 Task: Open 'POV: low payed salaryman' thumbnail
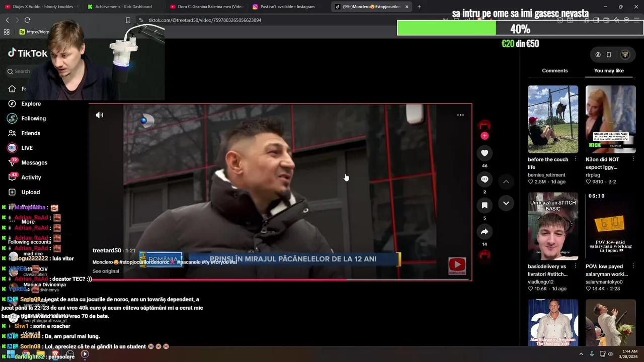click(611, 226)
